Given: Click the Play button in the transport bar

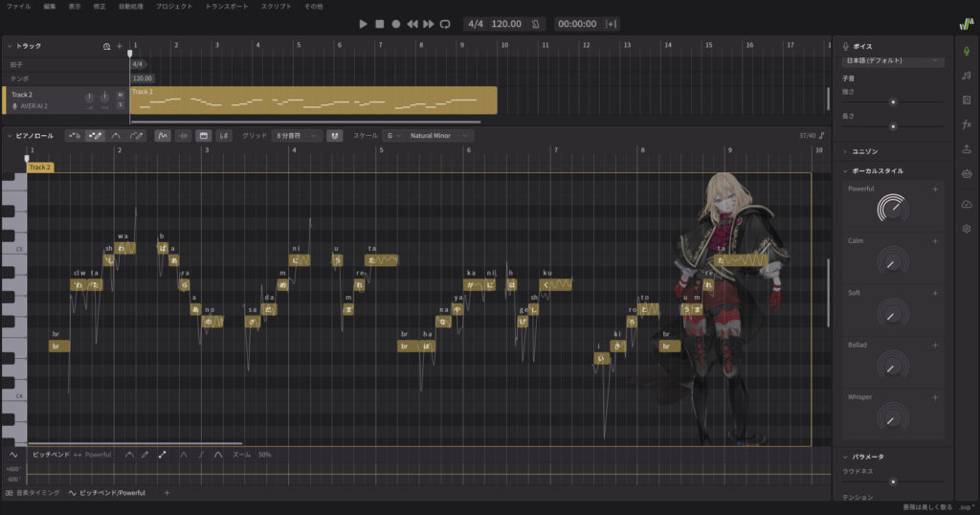Looking at the screenshot, I should 363,23.
